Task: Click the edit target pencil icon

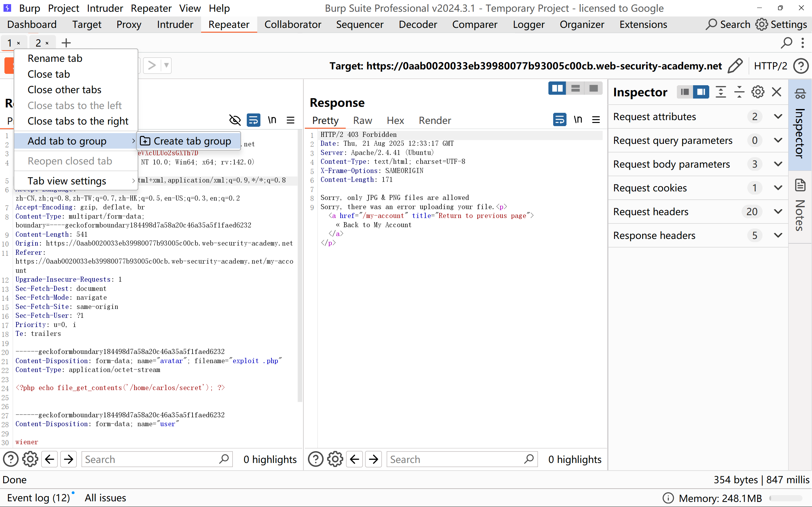Action: (x=735, y=66)
